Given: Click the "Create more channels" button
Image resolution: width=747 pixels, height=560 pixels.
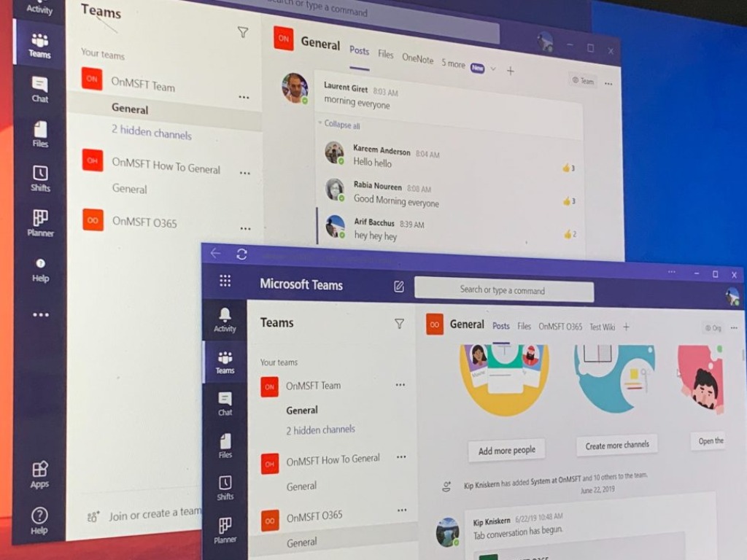Looking at the screenshot, I should (616, 446).
